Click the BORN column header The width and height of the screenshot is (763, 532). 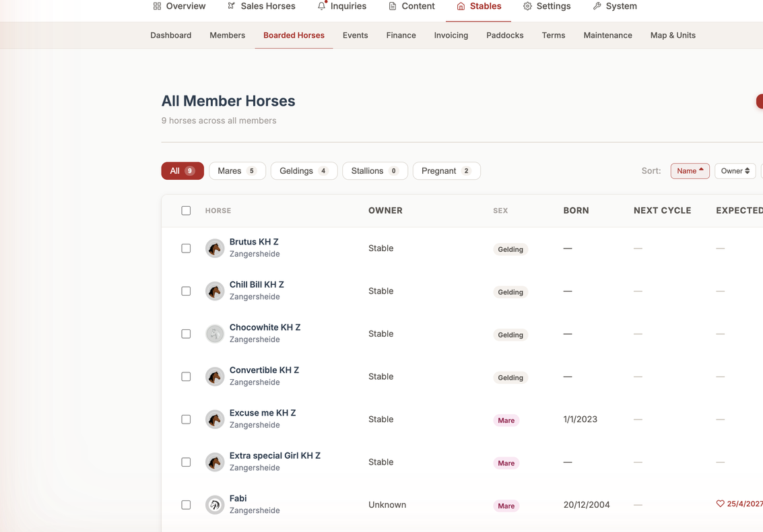click(576, 210)
